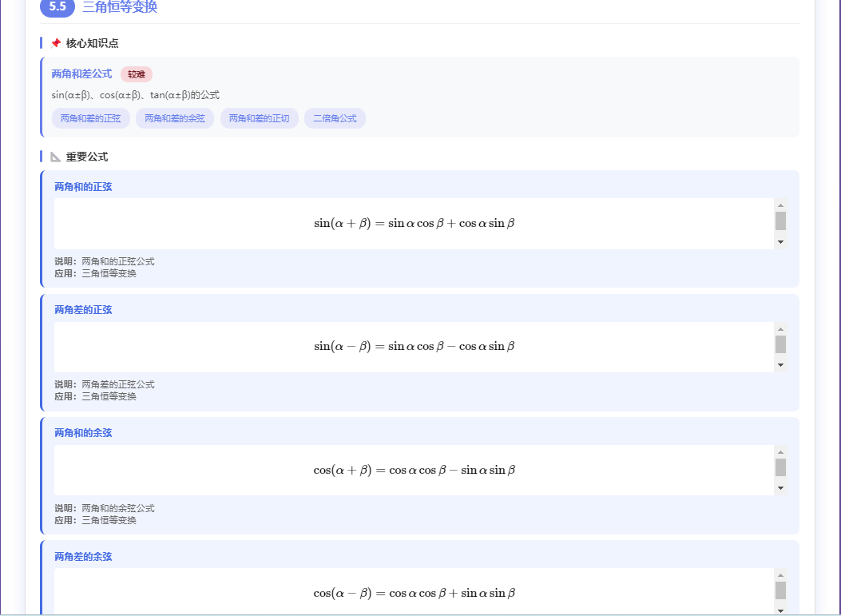This screenshot has width=841, height=616.
Task: Click the 两角差的正弦 formula card heading
Action: [83, 310]
